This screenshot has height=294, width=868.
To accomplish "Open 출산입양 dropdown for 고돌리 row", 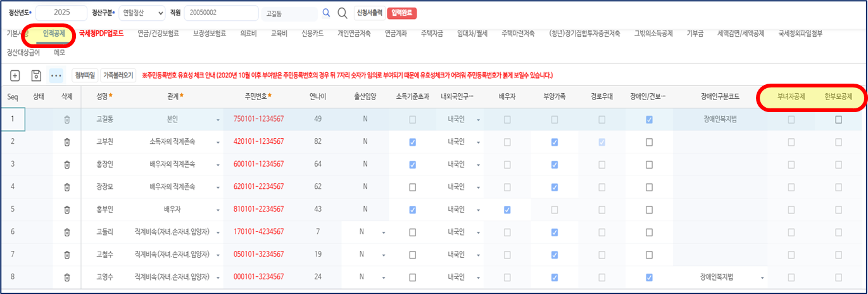I will pos(384,233).
